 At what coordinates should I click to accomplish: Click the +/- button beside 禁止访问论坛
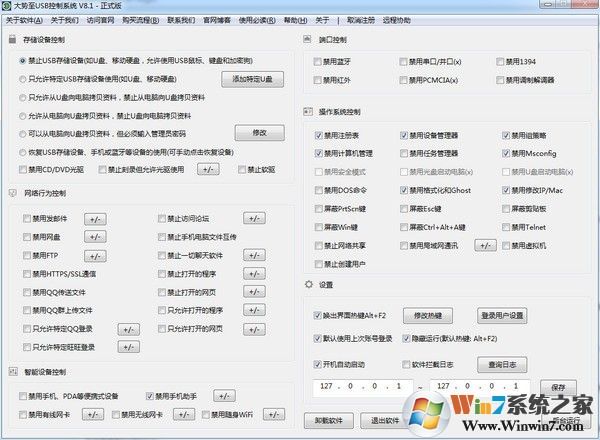click(254, 218)
